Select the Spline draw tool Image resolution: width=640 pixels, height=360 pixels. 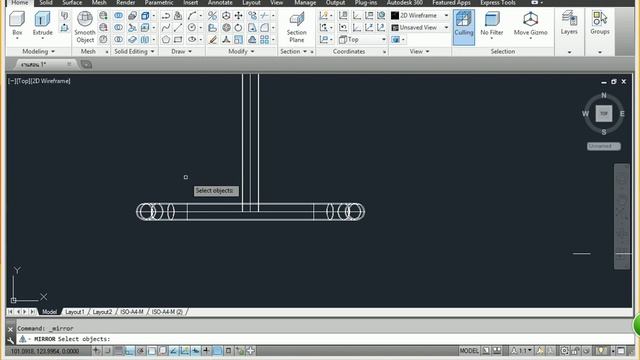click(166, 28)
